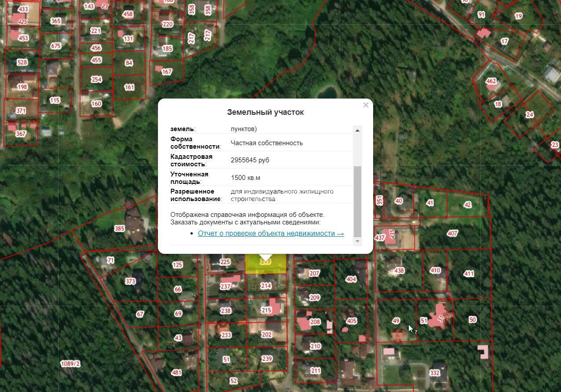Click parcel label 528
This screenshot has height=392, width=561.
tap(22, 62)
